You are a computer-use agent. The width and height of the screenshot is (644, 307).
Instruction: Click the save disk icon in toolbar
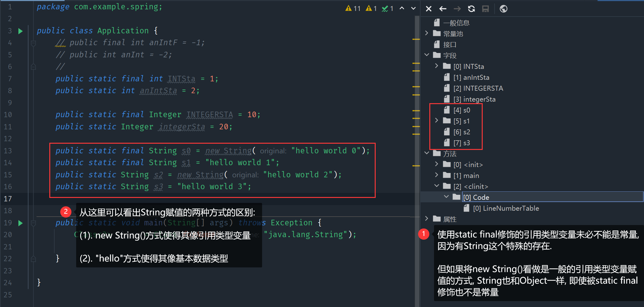[x=485, y=9]
